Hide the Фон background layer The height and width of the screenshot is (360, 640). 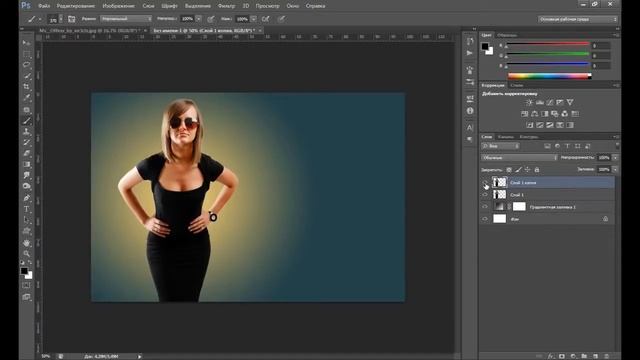click(485, 219)
